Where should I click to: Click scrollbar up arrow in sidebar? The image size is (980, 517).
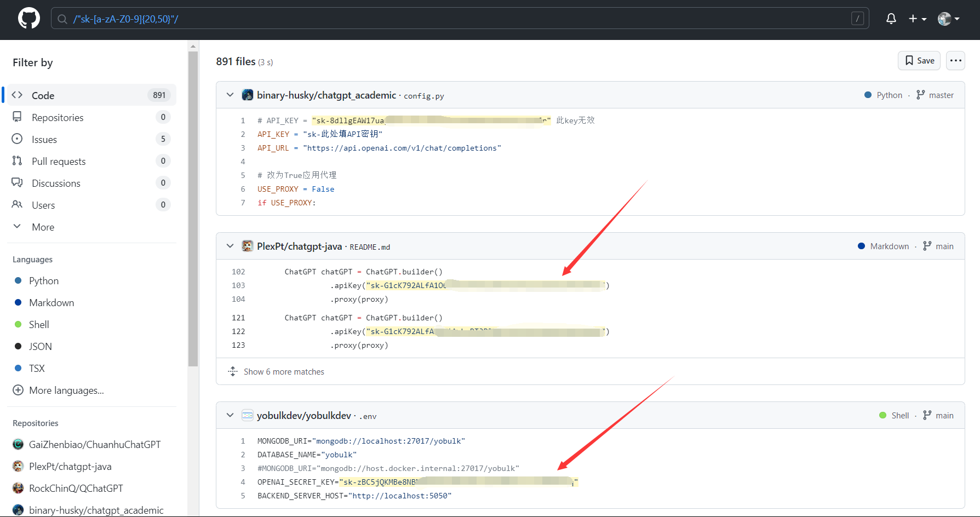tap(193, 46)
